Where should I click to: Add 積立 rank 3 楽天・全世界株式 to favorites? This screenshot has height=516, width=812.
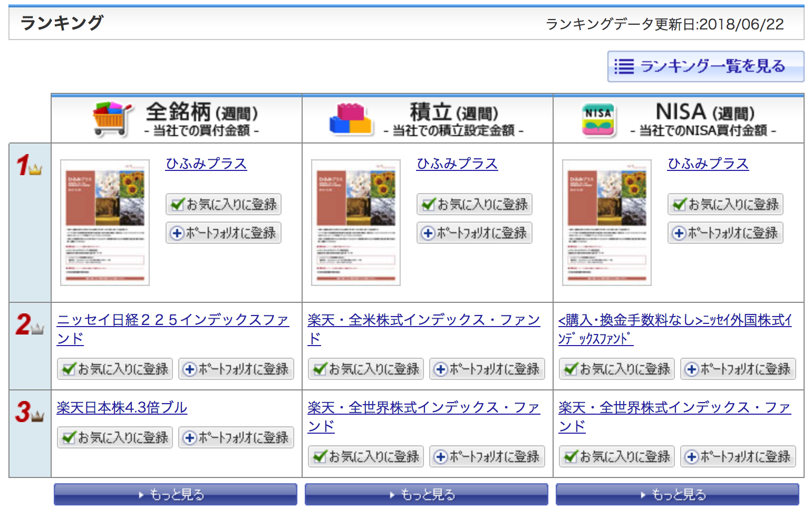tap(366, 456)
